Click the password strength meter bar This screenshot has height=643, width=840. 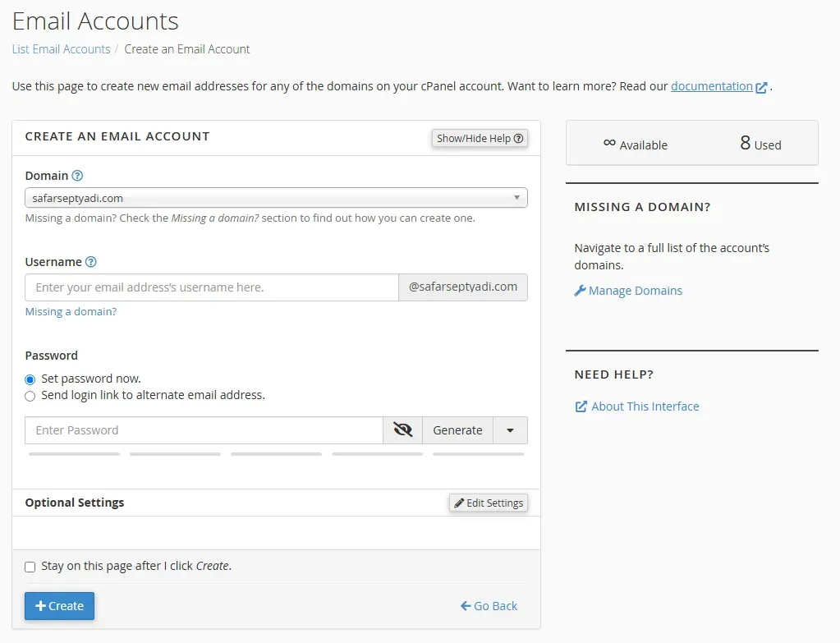pyautogui.click(x=276, y=453)
